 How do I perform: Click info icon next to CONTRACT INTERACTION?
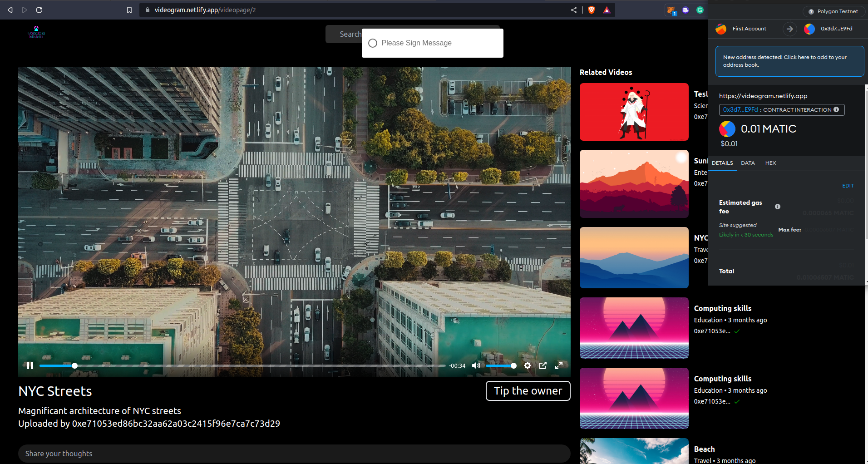point(836,109)
